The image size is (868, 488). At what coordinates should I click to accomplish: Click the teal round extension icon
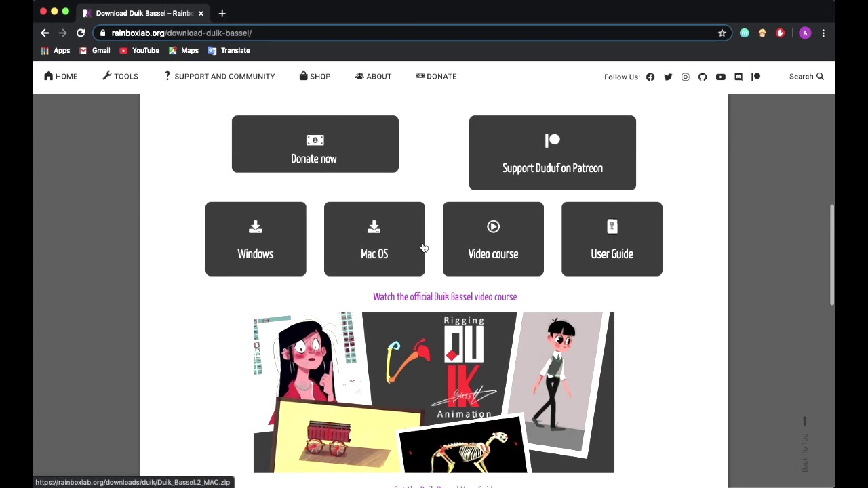[745, 33]
